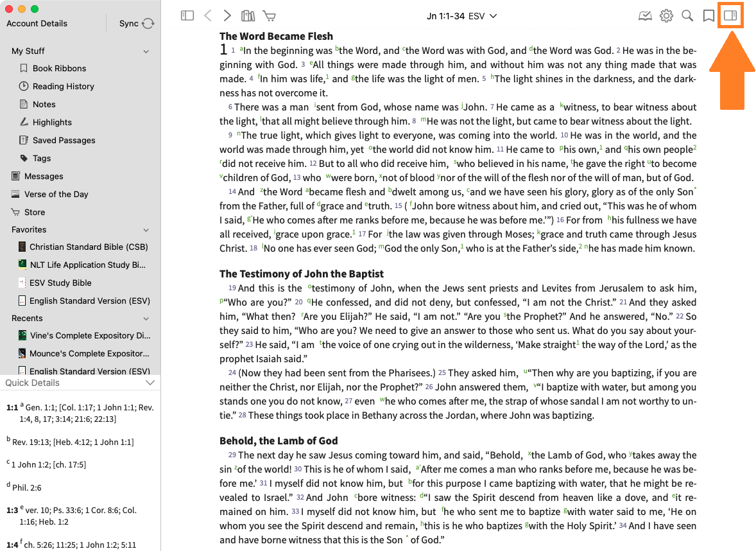The width and height of the screenshot is (756, 551).
Task: Open the Jn 1:1-34 ESV passage dropdown
Action: (461, 16)
